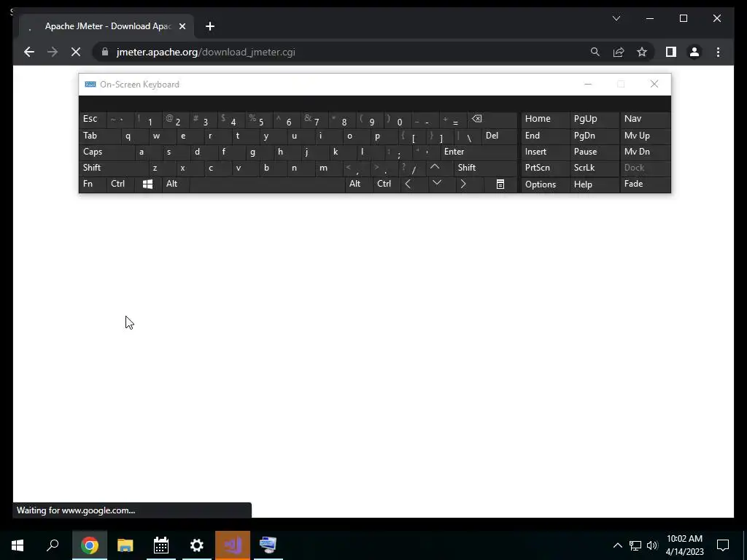The image size is (747, 560).
Task: Open File Explorer from taskbar
Action: click(x=125, y=545)
